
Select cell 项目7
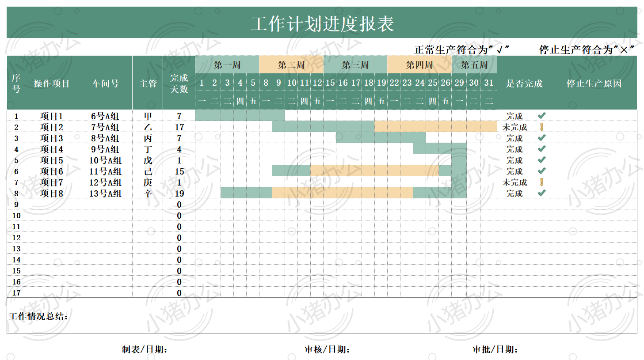tap(52, 182)
